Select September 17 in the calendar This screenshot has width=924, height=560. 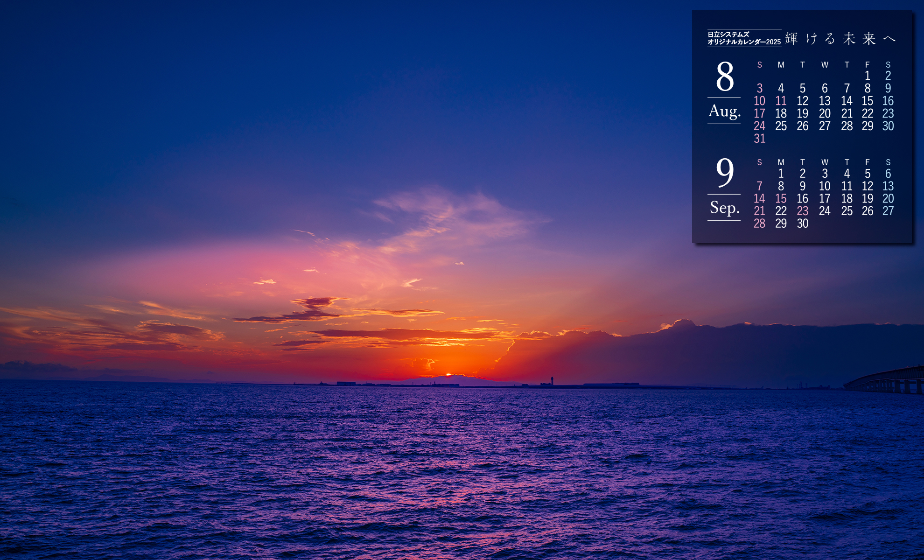point(825,199)
